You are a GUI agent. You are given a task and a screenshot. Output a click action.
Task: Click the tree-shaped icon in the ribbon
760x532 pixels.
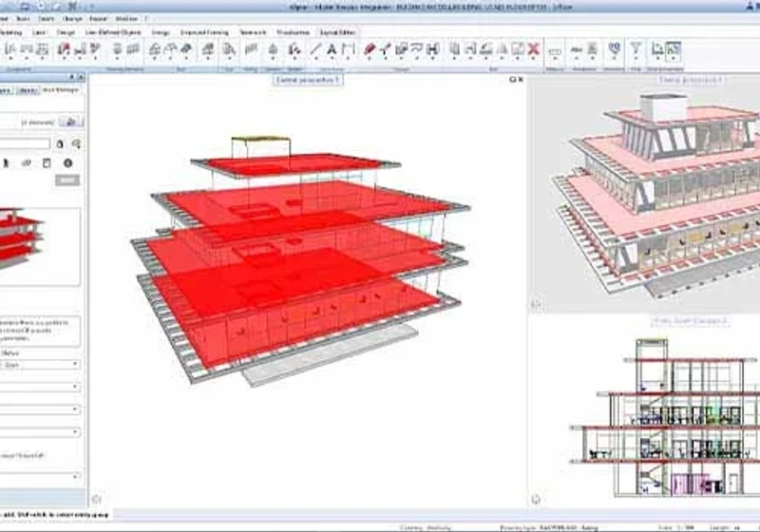point(273,49)
